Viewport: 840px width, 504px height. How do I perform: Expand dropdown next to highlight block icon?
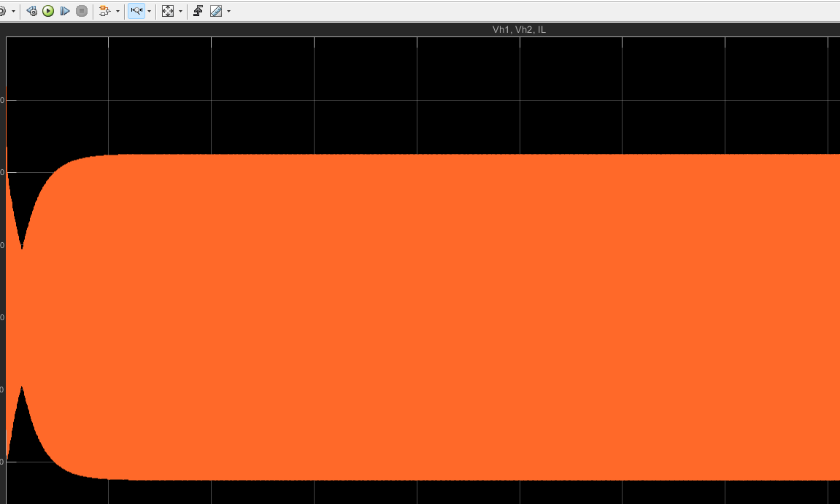pos(117,11)
